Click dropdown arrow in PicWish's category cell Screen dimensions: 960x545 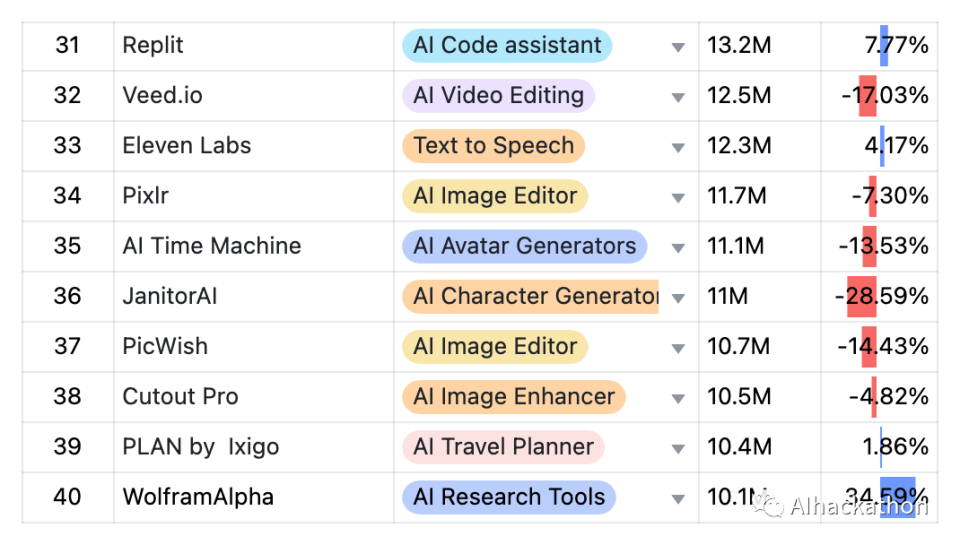coord(678,348)
